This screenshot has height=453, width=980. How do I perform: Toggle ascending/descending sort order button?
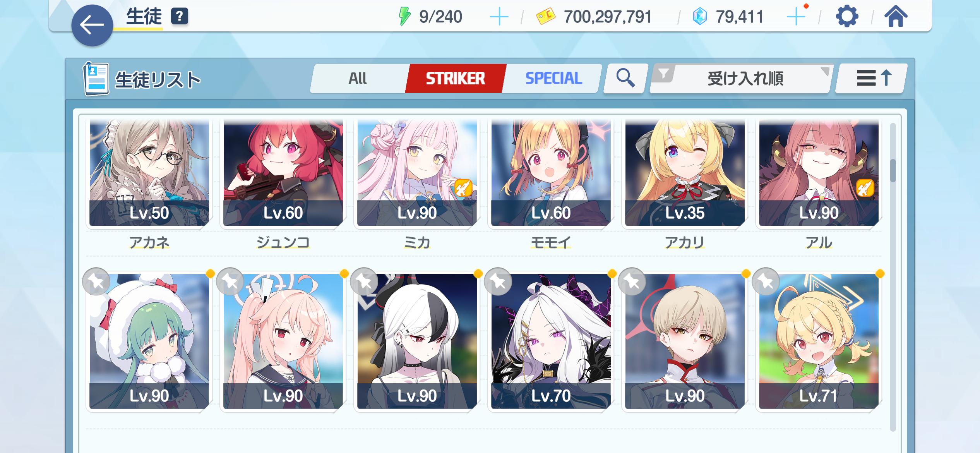[x=871, y=78]
